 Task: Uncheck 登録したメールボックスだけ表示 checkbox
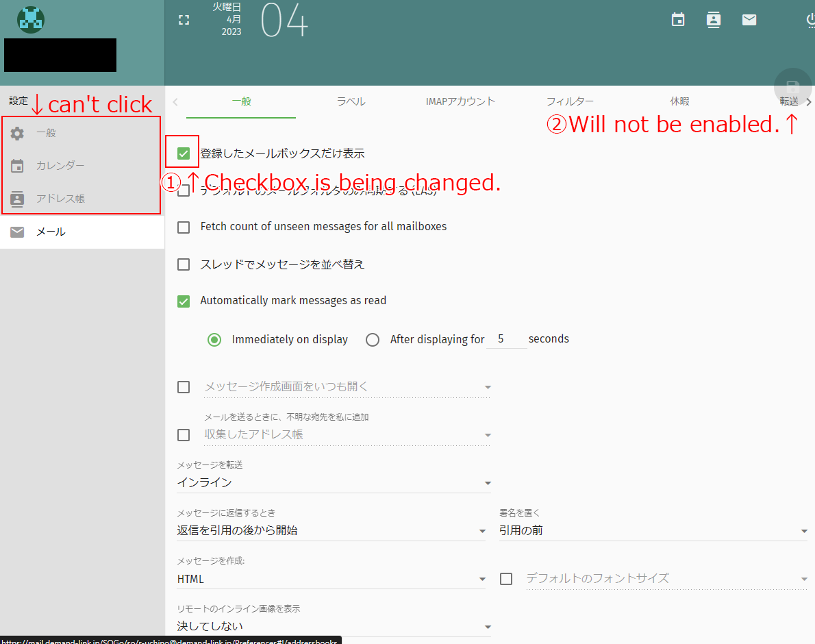[x=184, y=153]
